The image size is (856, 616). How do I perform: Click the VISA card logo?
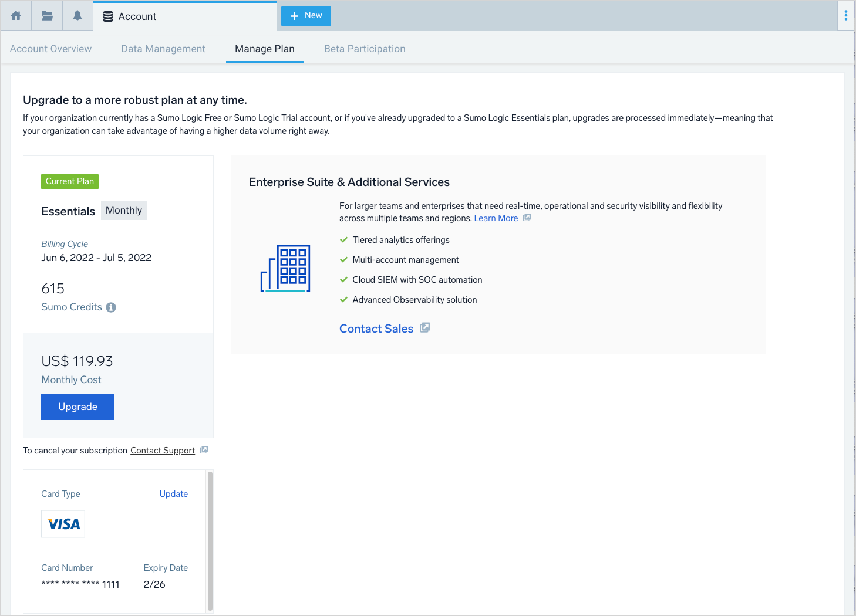pos(63,524)
